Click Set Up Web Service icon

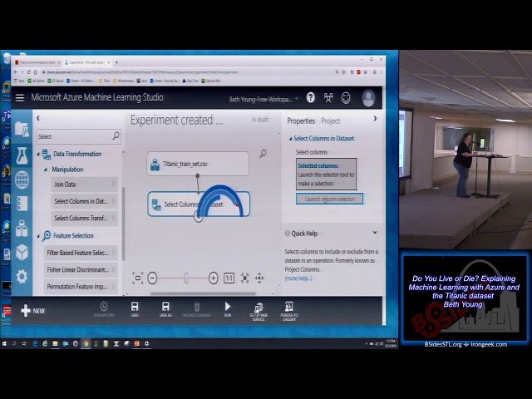[x=259, y=308]
